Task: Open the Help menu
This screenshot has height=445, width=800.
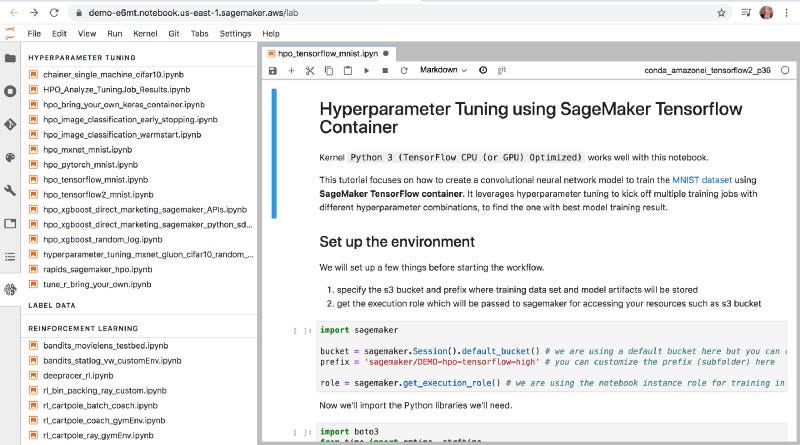Action: (x=271, y=34)
